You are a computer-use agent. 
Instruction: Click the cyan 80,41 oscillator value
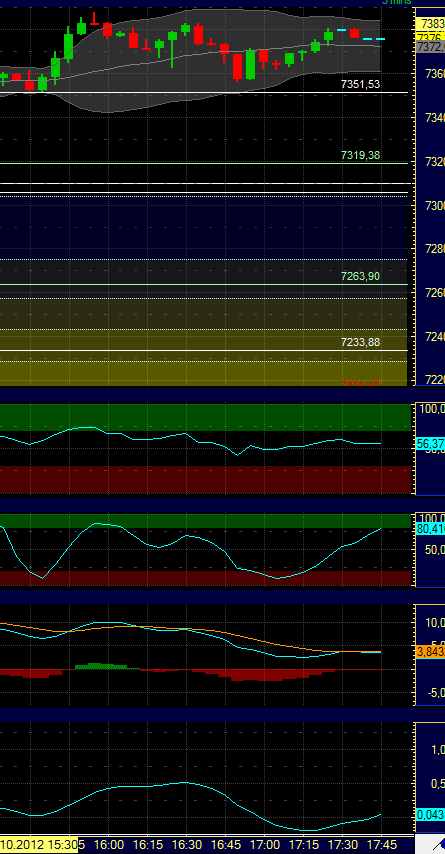430,528
